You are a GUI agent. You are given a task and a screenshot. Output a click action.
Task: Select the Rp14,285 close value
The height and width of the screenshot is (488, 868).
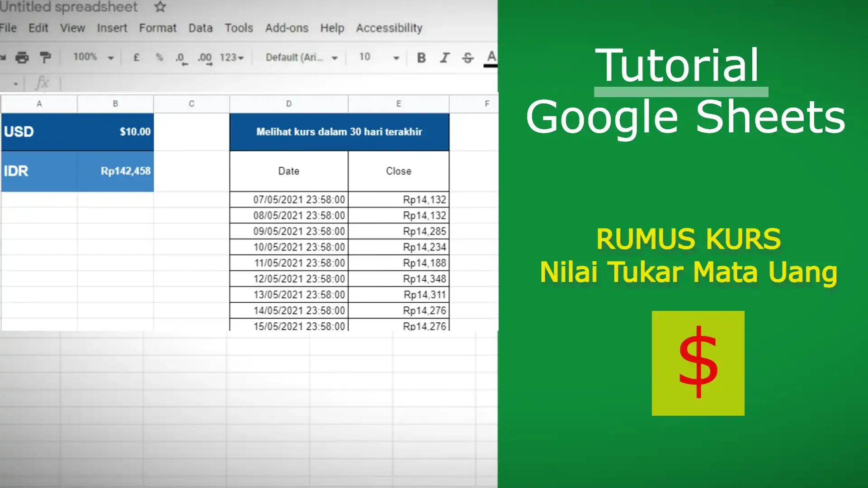click(x=399, y=231)
